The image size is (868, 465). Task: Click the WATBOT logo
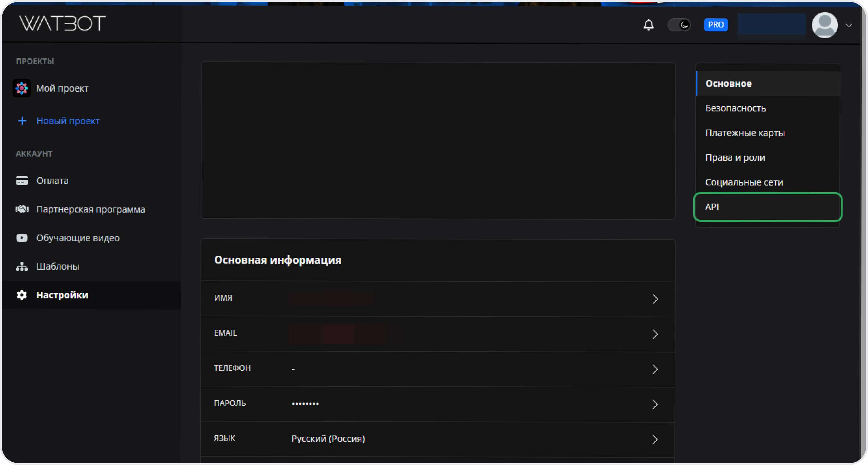pyautogui.click(x=62, y=23)
